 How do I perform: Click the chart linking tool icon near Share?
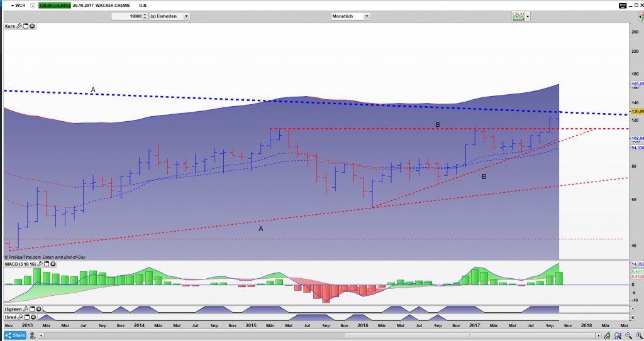(x=33, y=336)
